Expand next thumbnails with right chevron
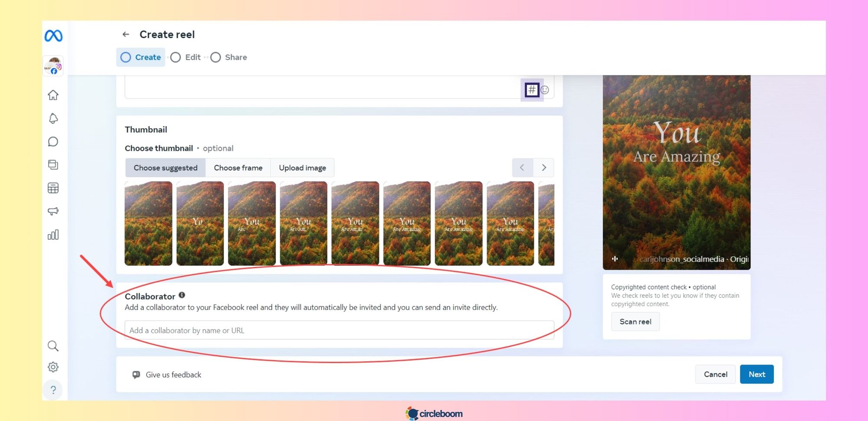Image resolution: width=868 pixels, height=421 pixels. [x=544, y=167]
